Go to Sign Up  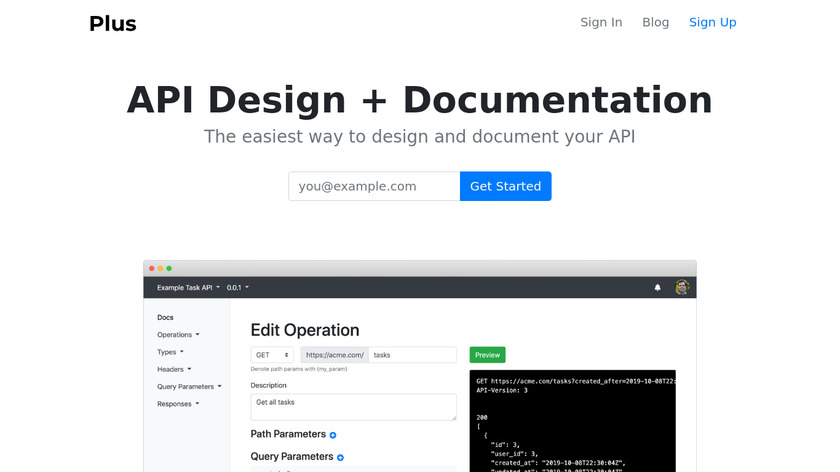click(712, 23)
